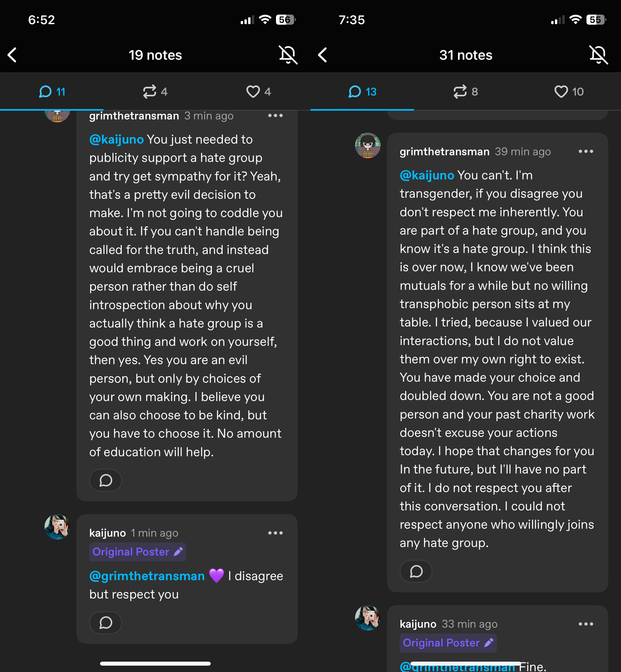Open options menu on kaijuno 1 min comment
This screenshot has height=672, width=621.
pyautogui.click(x=275, y=533)
